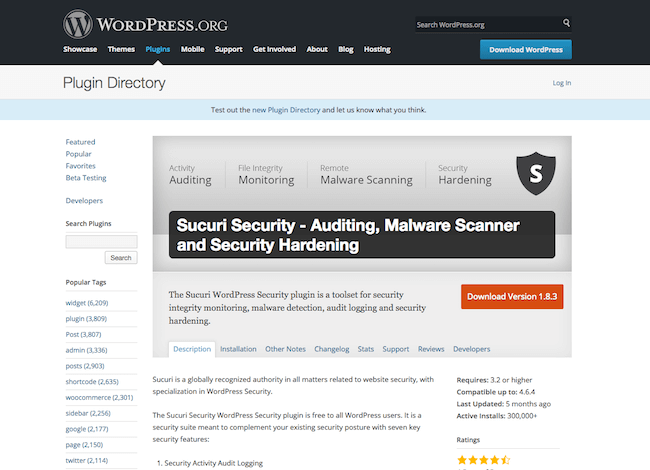The image size is (650, 470).
Task: Open the Hosting menu item
Action: pyautogui.click(x=377, y=49)
